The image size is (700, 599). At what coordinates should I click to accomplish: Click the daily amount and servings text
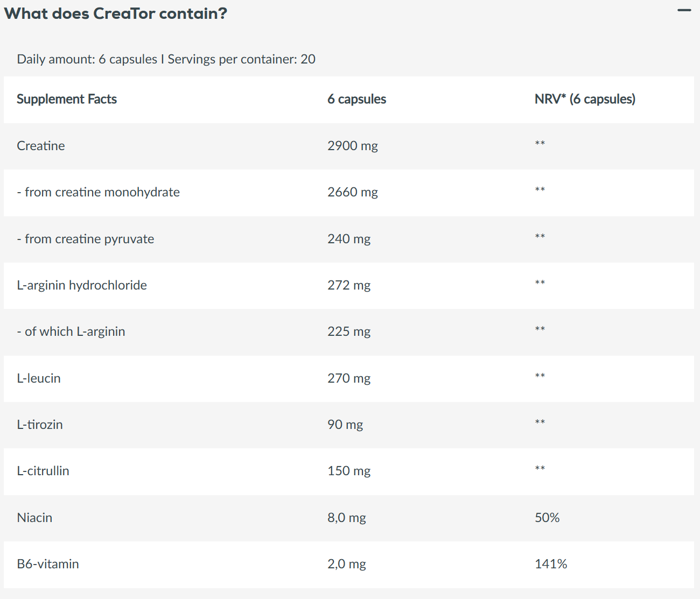click(166, 59)
